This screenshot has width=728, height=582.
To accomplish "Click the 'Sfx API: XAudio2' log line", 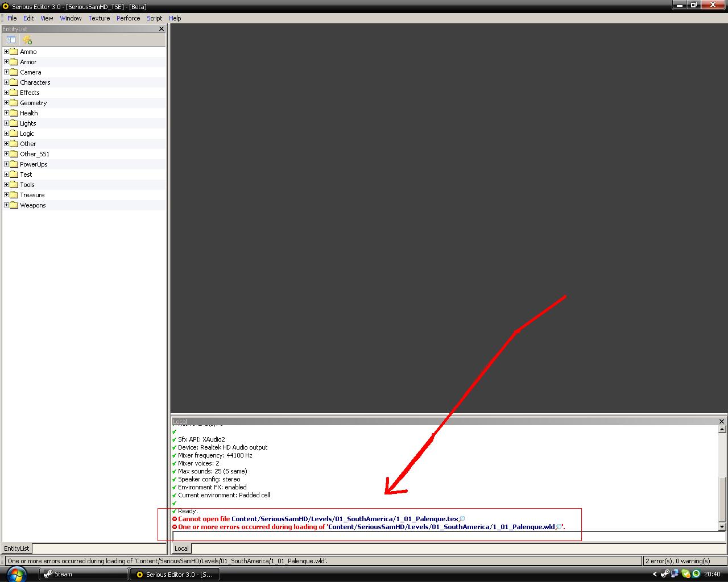I will [201, 439].
